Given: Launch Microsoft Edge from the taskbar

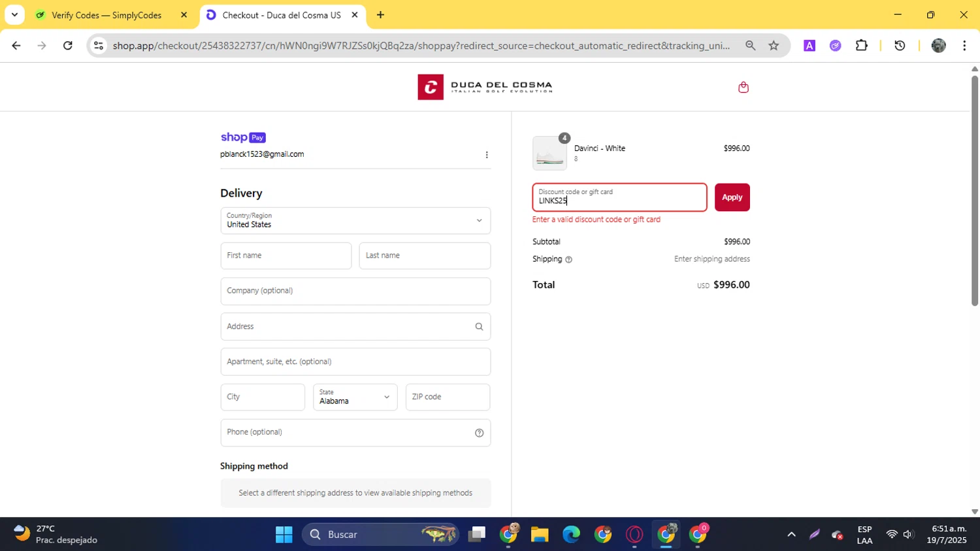Looking at the screenshot, I should tap(571, 535).
